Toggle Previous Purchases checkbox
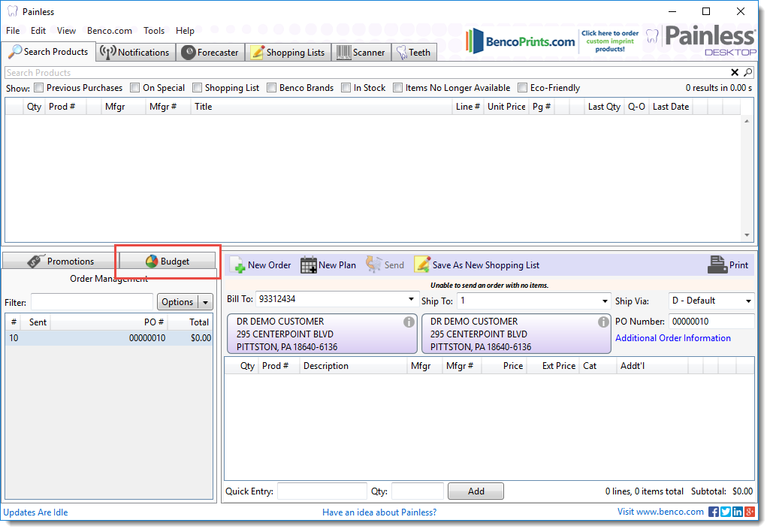This screenshot has height=532, width=770. click(39, 87)
